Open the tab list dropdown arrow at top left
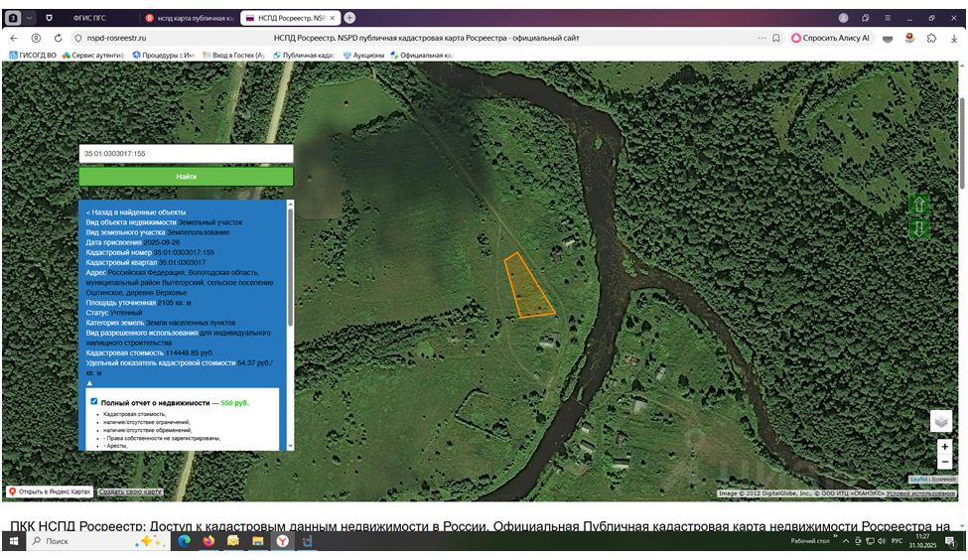This screenshot has height=560, width=968. tap(29, 18)
